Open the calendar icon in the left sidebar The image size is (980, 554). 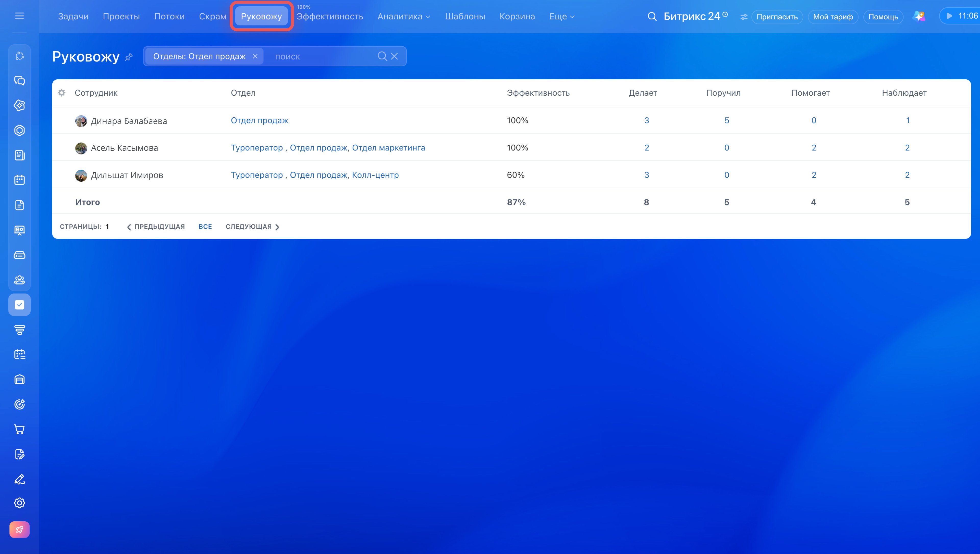(19, 180)
